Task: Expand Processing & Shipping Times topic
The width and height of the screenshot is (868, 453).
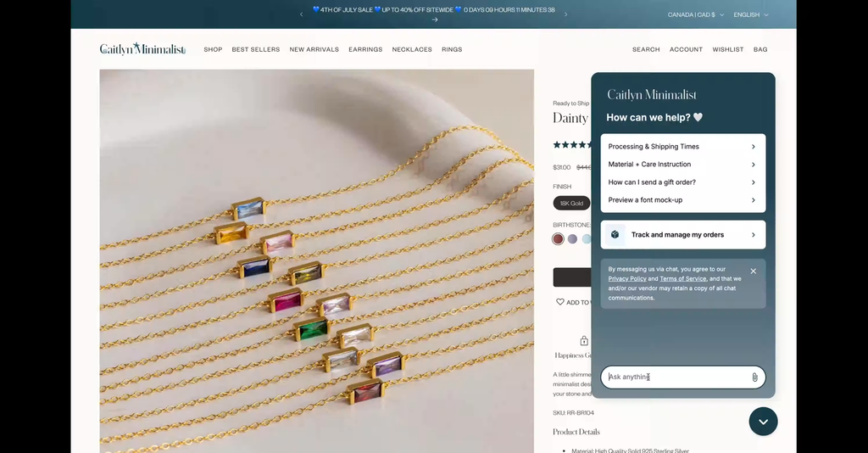Action: point(682,147)
